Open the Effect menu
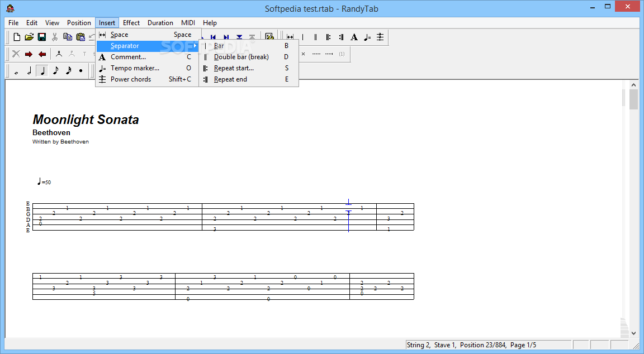The width and height of the screenshot is (644, 354). [131, 22]
